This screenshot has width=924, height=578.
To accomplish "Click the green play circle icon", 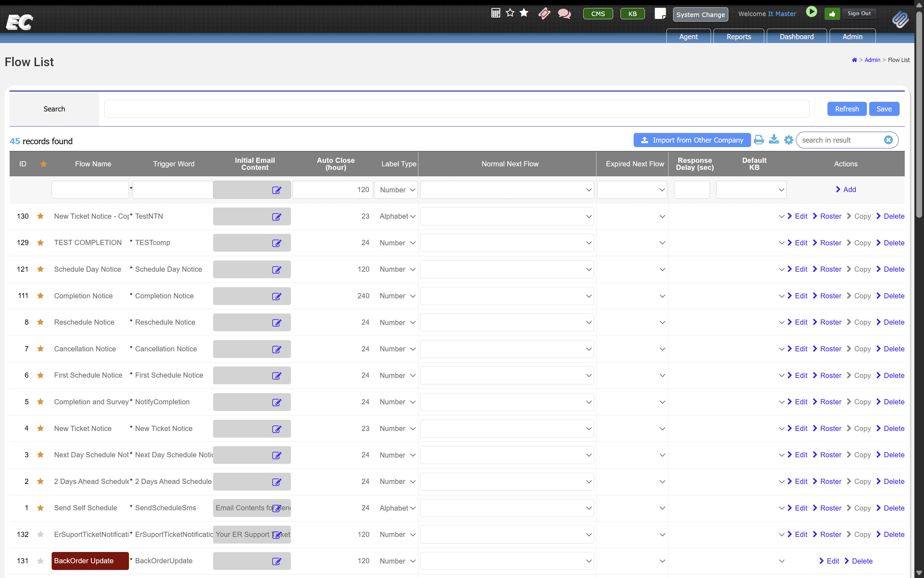I will click(x=811, y=12).
